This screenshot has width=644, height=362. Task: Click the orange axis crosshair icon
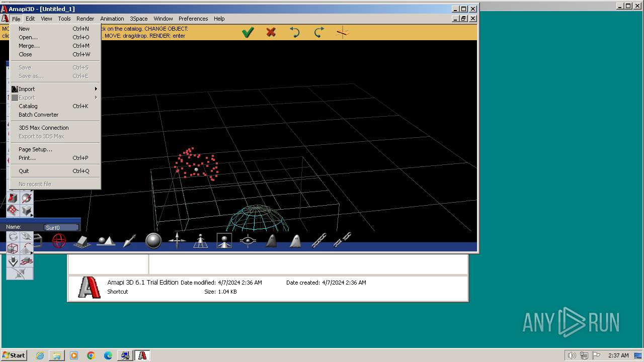click(x=343, y=33)
